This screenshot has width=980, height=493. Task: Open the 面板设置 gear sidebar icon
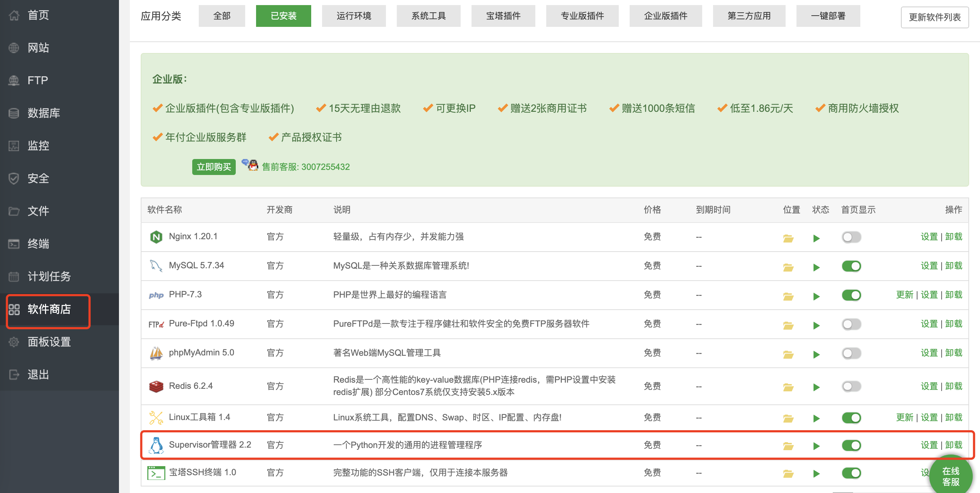point(14,342)
